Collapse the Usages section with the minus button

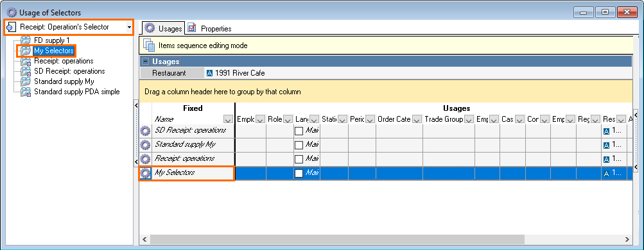(x=145, y=62)
